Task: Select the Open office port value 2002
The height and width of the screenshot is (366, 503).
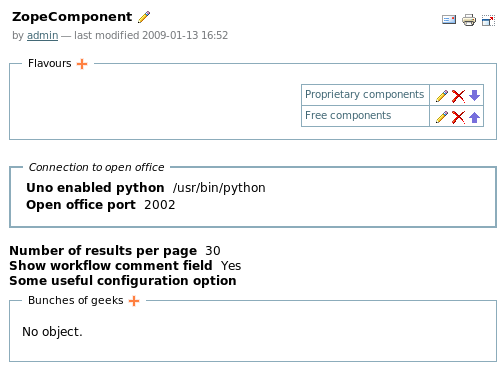Action: [x=160, y=205]
